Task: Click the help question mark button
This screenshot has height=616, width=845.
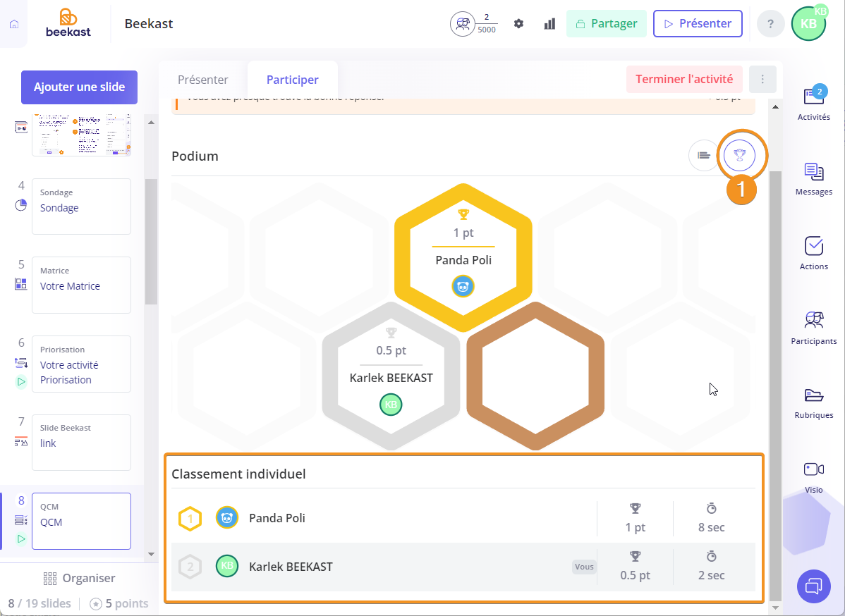Action: 770,24
